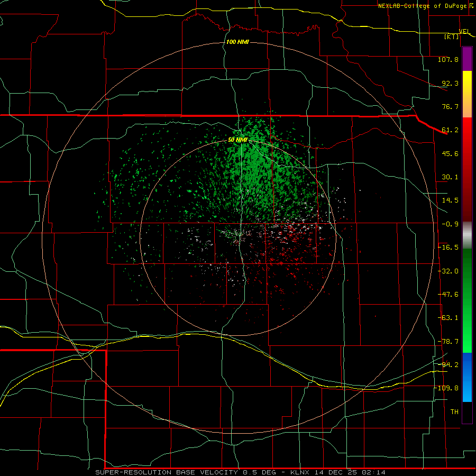Select the 107.8 scale value

[448, 59]
